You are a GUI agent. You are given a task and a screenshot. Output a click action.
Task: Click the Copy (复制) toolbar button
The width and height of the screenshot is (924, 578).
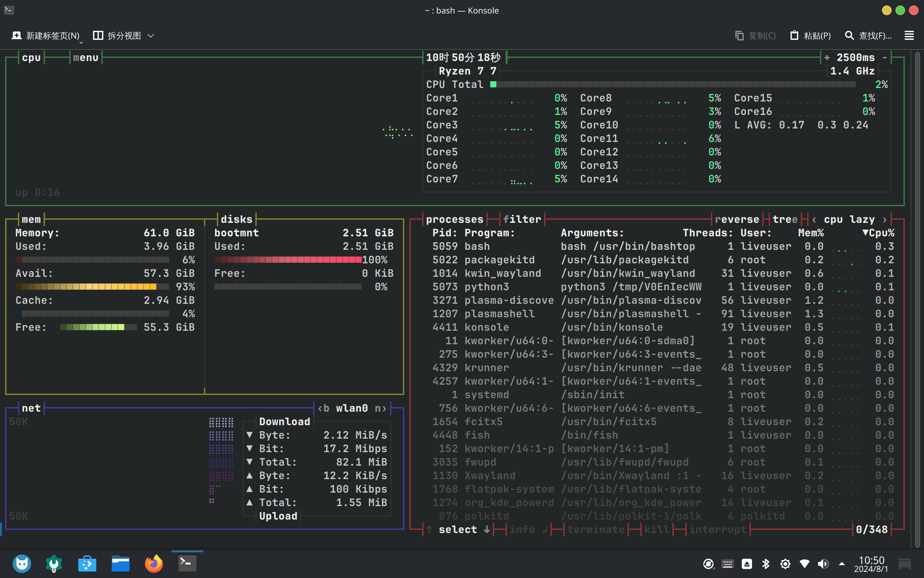[755, 36]
